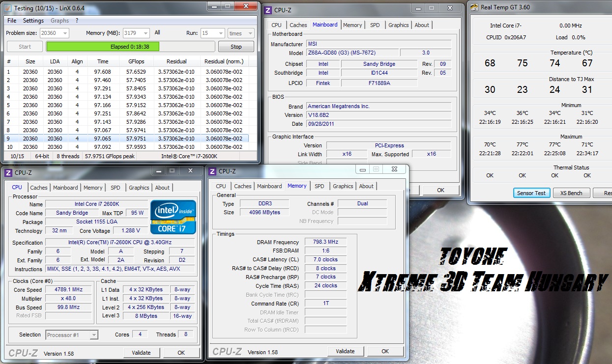Click the CPU-Z icon in Mainboard window title
This screenshot has height=364, width=612.
(x=268, y=9)
